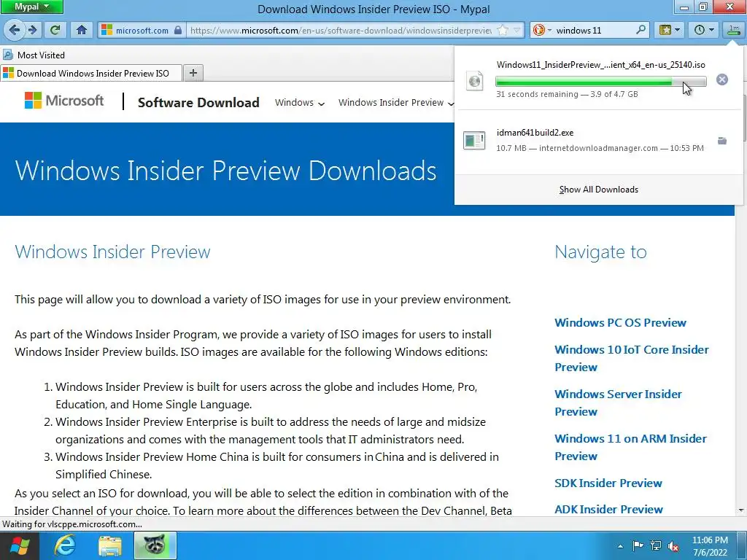Image resolution: width=747 pixels, height=560 pixels.
Task: Open the Most Visited bookmarks folder
Action: pos(34,55)
